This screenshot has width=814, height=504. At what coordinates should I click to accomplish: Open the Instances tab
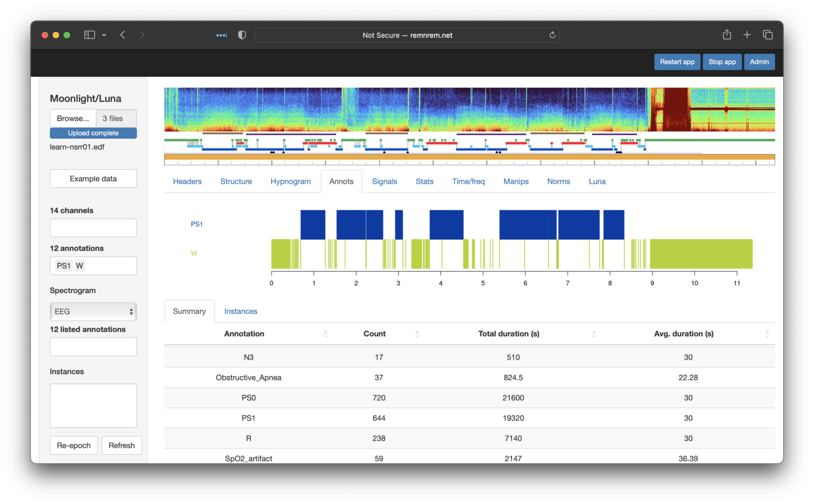tap(240, 311)
